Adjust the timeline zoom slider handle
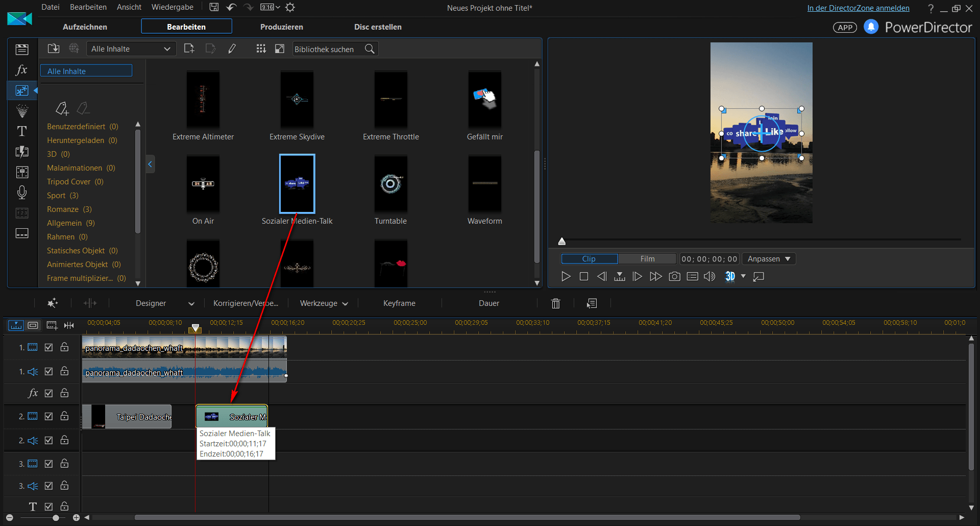Image resolution: width=980 pixels, height=526 pixels. pyautogui.click(x=56, y=517)
